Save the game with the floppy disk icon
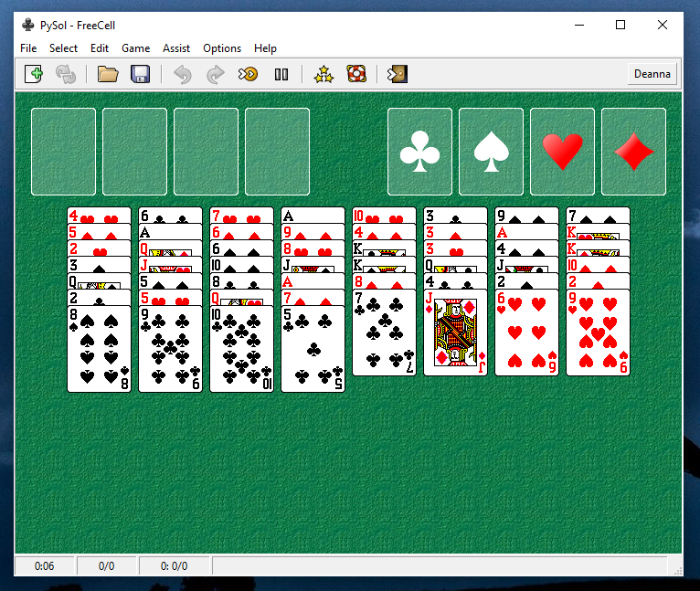 pyautogui.click(x=140, y=74)
